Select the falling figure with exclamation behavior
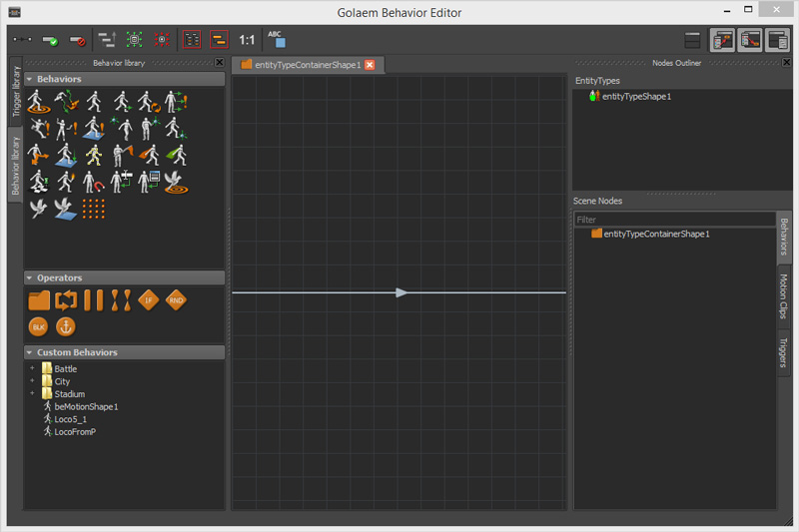 (39, 129)
